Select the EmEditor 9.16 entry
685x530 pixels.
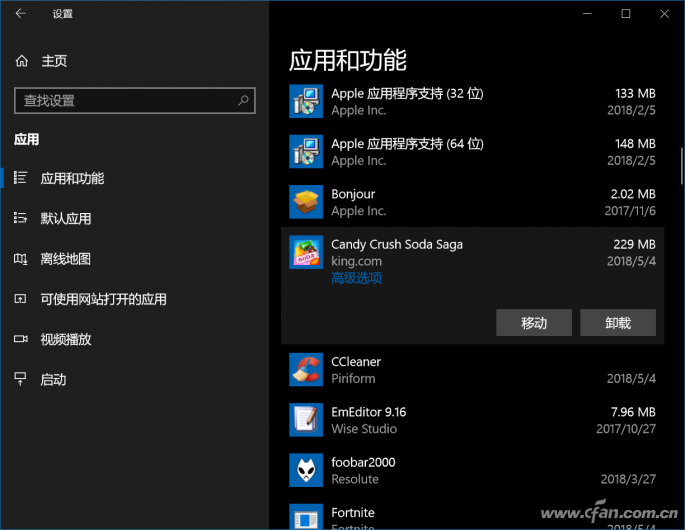[x=368, y=412]
